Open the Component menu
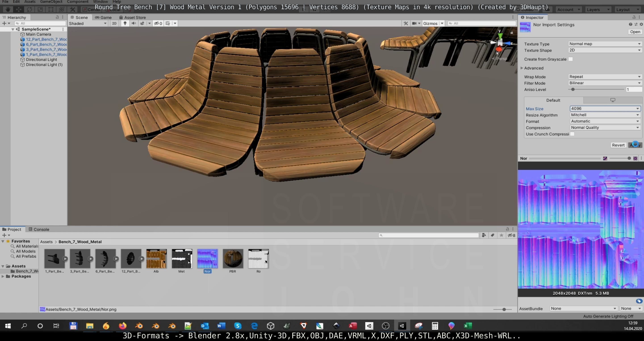This screenshot has width=644, height=341. [x=77, y=2]
